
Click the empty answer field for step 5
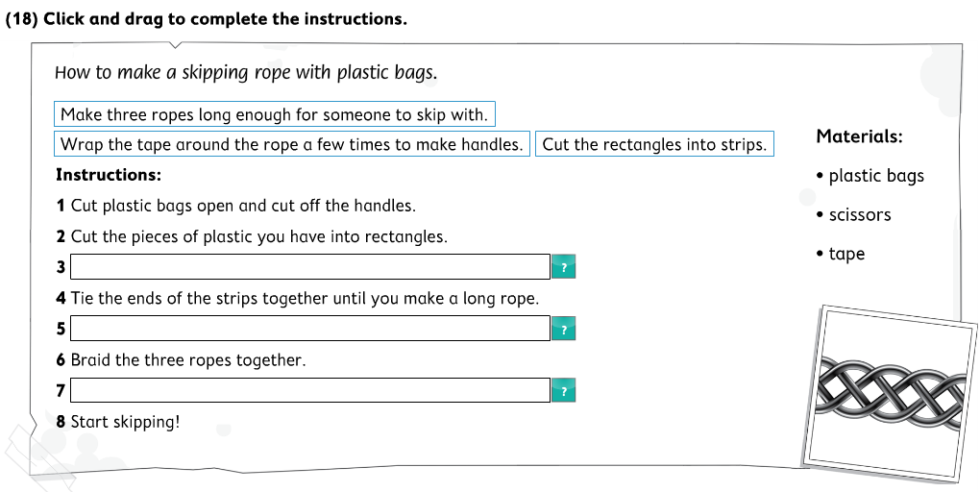click(309, 329)
